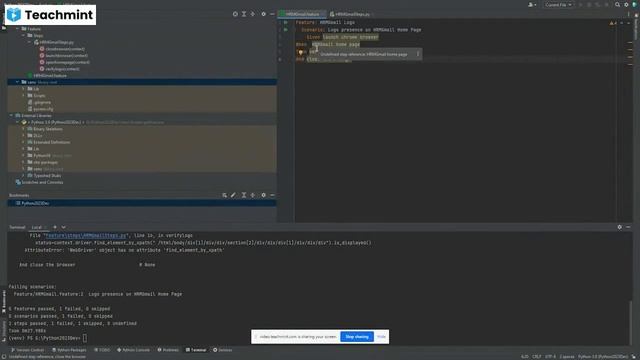Open Feature\steps\HRMGmailSteps.py link in terminal
The width and height of the screenshot is (640, 360).
point(86,236)
